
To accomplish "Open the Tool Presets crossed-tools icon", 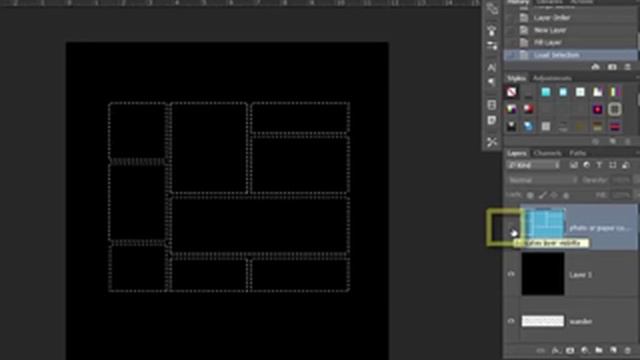I will 492,142.
